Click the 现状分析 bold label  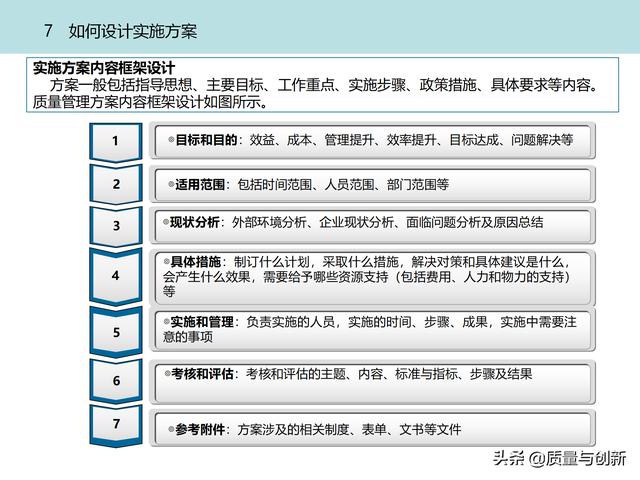[195, 222]
